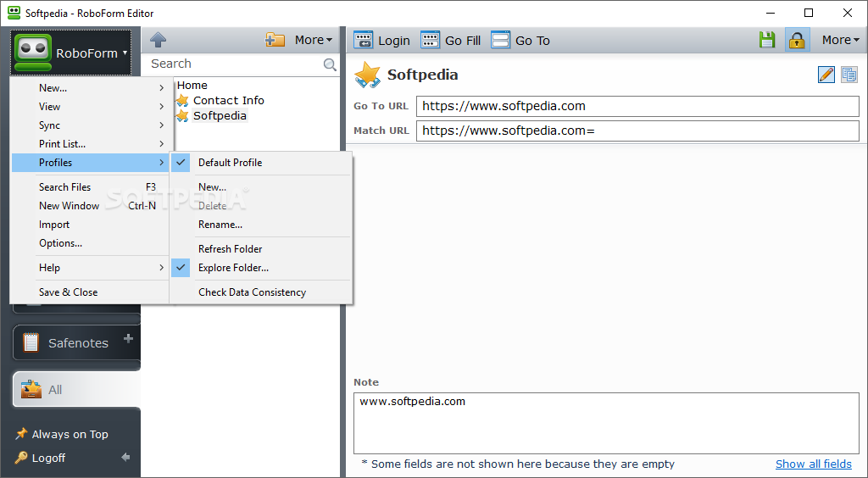Select the Profiles menu entry
The height and width of the screenshot is (478, 868).
pyautogui.click(x=90, y=163)
